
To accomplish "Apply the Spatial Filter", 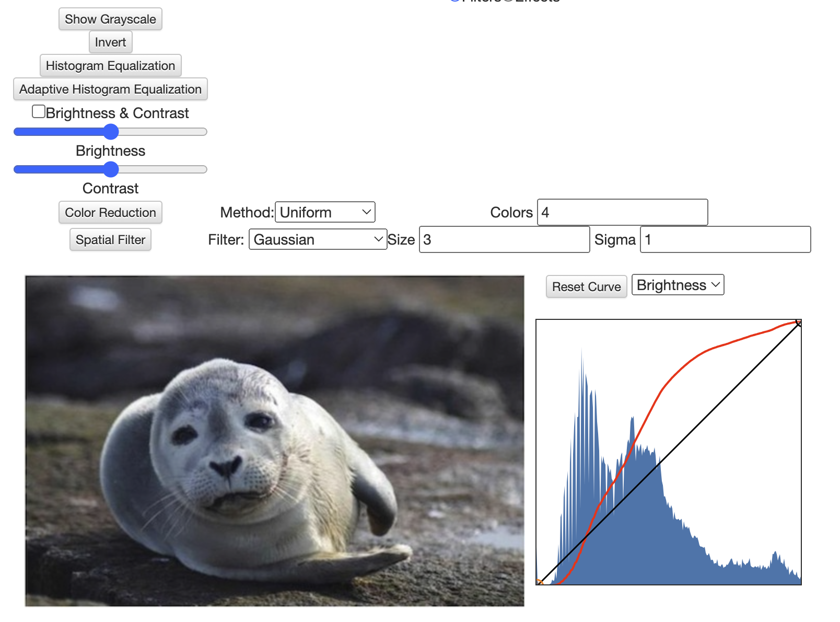I will (x=110, y=240).
